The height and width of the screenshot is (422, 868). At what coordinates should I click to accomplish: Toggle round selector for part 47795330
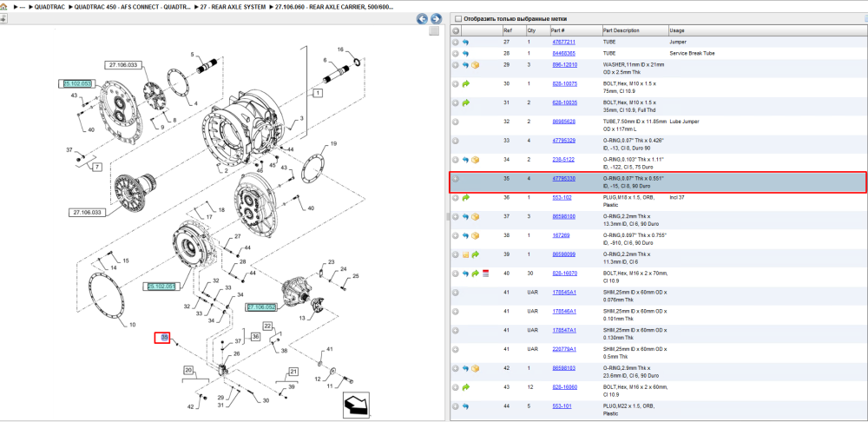coord(456,178)
